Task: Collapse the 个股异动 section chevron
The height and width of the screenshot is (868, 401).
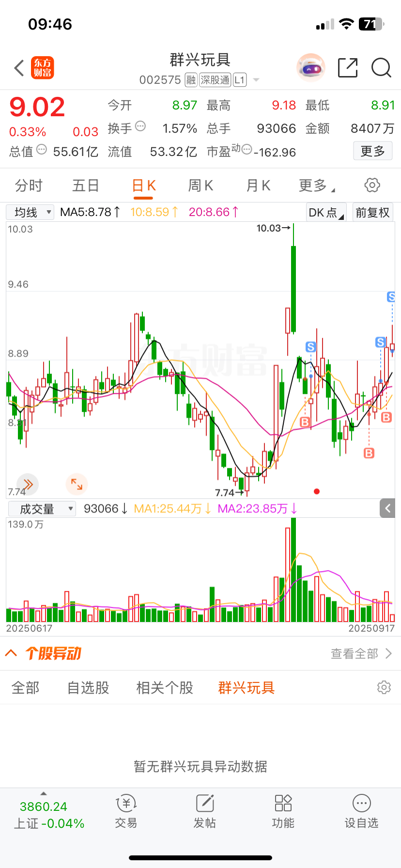Action: point(11,653)
